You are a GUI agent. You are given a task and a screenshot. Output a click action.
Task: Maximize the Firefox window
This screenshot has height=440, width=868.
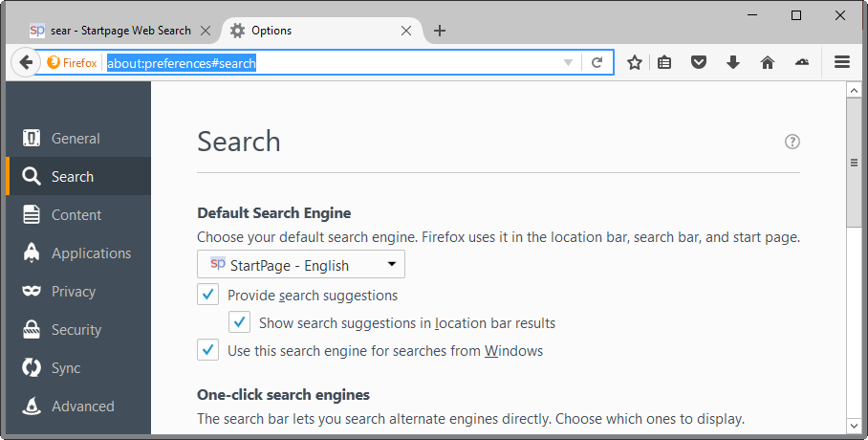[796, 15]
